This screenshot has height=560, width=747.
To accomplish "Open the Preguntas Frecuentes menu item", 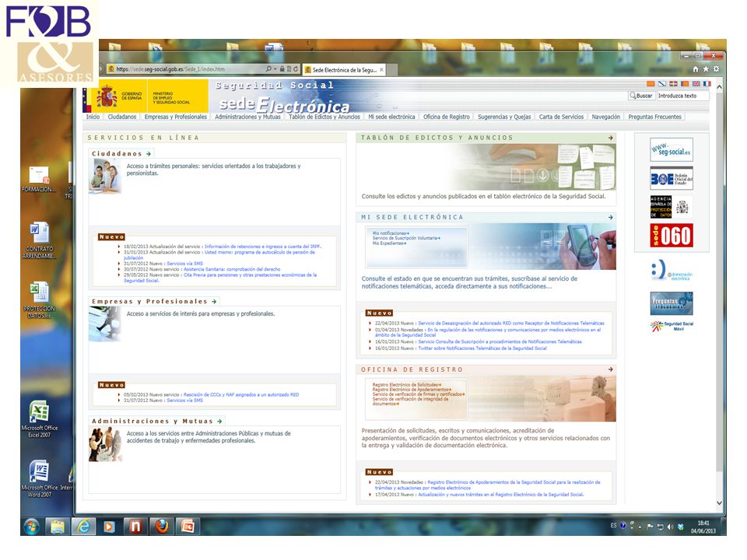I will (654, 117).
